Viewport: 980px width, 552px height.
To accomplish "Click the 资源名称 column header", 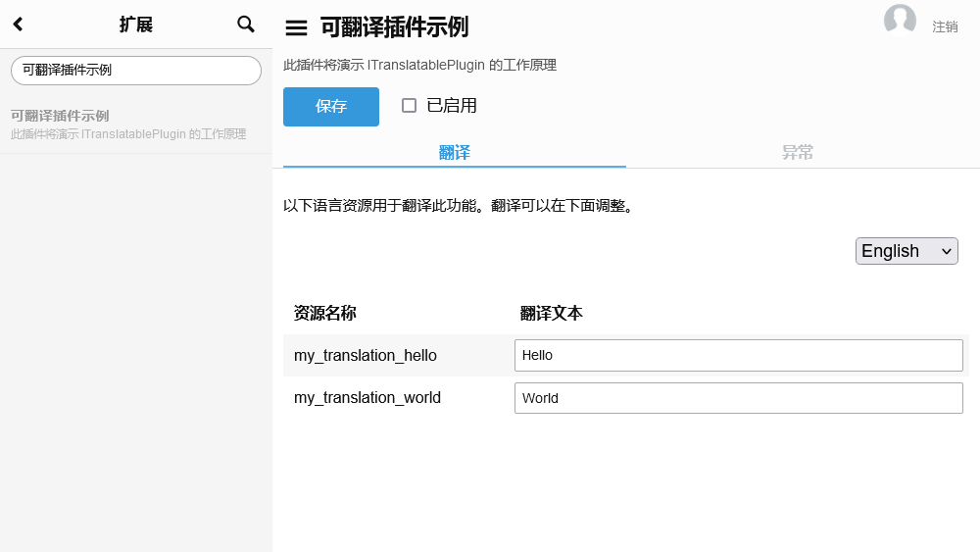I will pyautogui.click(x=325, y=313).
